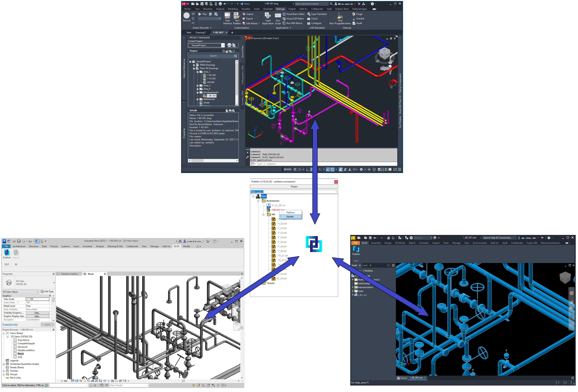Click the Search field in Project Manager
The width and height of the screenshot is (578, 392).
click(x=213, y=56)
